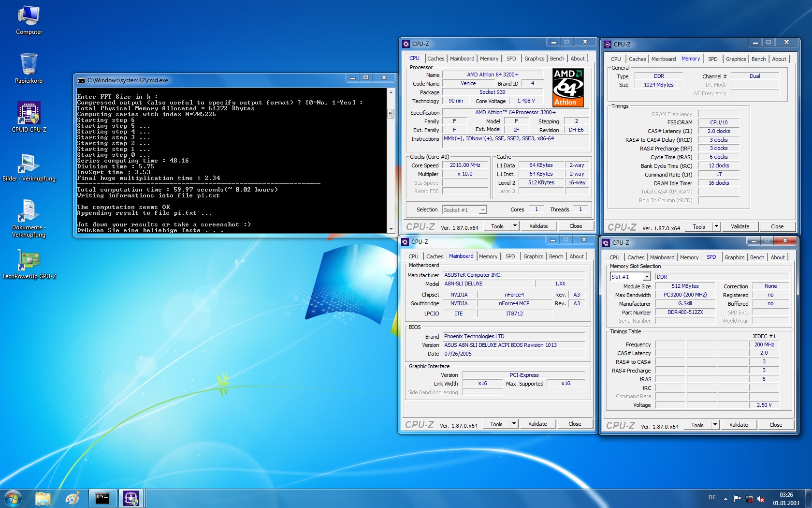Select the TechPowerUp GPU-Z desktop icon

tap(29, 264)
